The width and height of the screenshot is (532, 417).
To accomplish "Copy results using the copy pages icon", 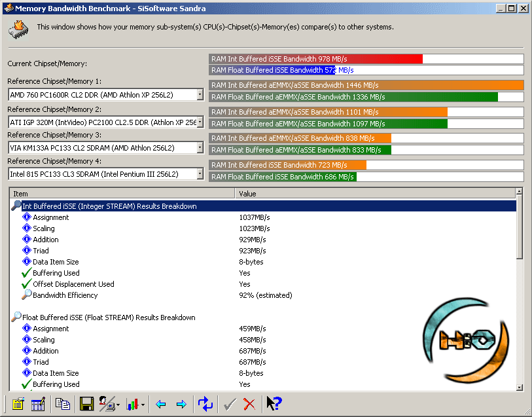I will coord(63,404).
